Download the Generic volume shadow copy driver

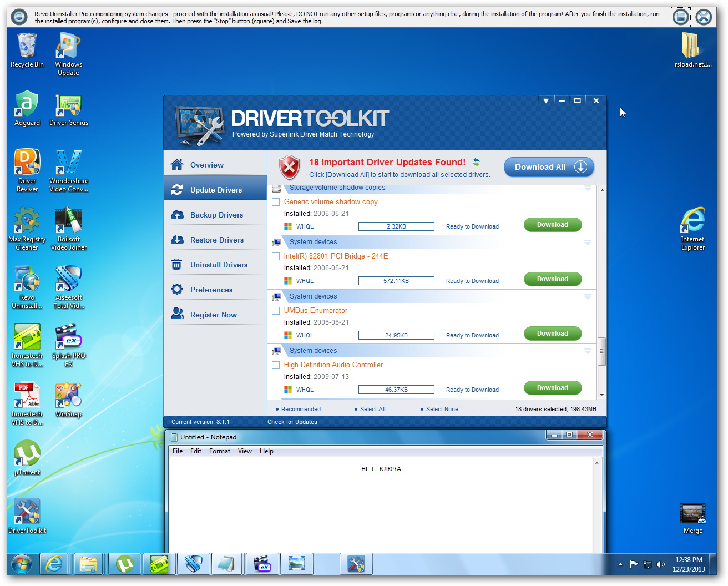coord(553,225)
